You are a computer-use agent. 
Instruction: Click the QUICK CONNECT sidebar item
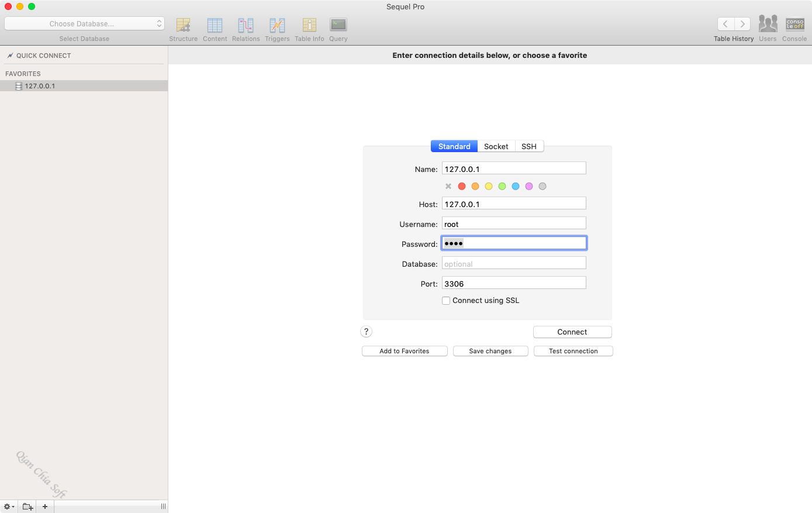tap(43, 56)
